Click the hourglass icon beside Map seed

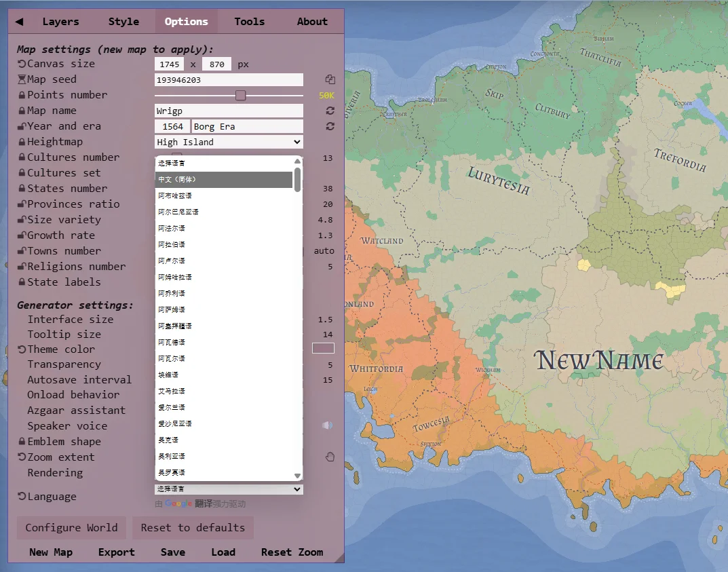click(x=20, y=79)
